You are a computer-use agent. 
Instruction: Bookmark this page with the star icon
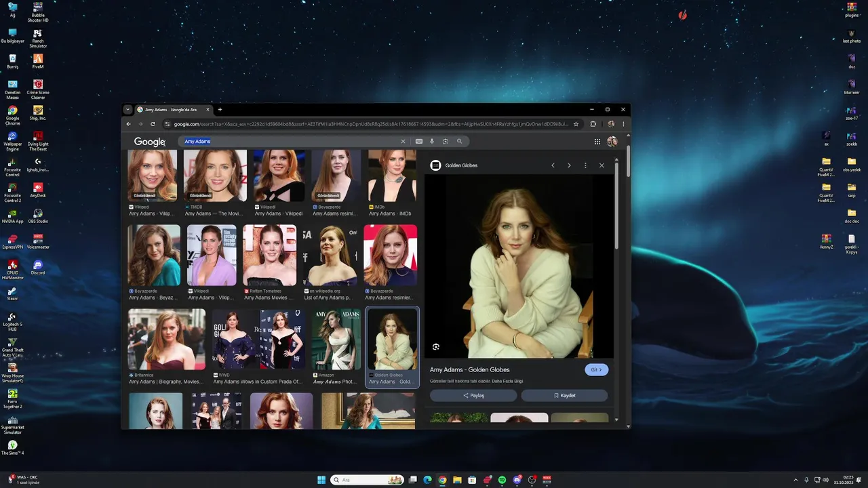coord(576,124)
